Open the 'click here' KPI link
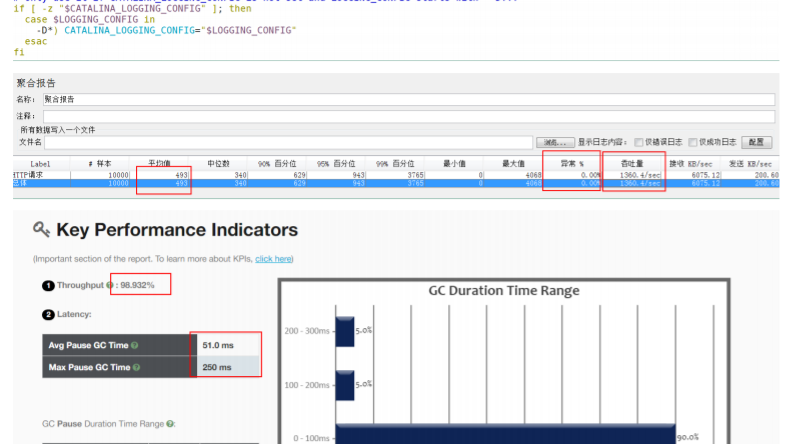786x444 pixels. tap(273, 259)
